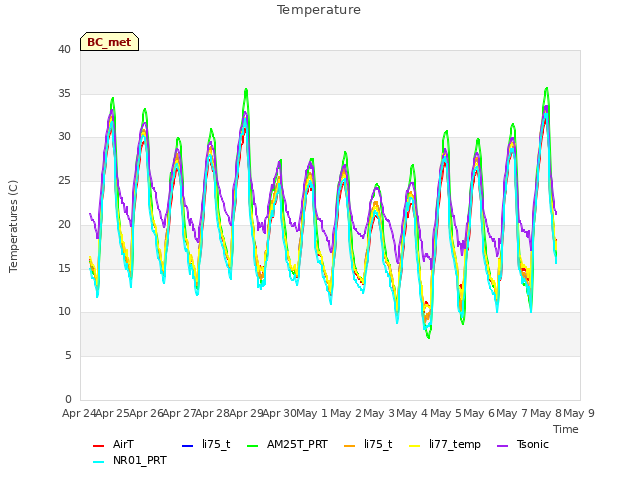Toggle the AirT legend entry
Screen dimensions: 640x480
tap(113, 444)
